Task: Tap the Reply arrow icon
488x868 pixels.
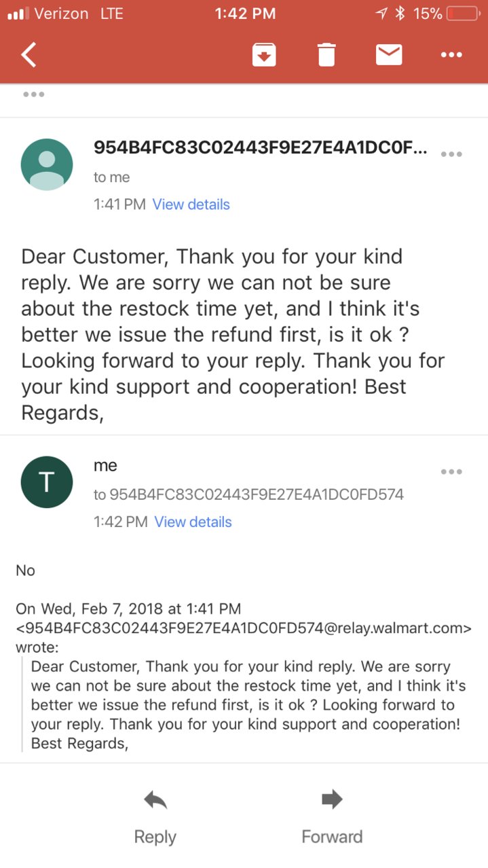Action: [155, 801]
